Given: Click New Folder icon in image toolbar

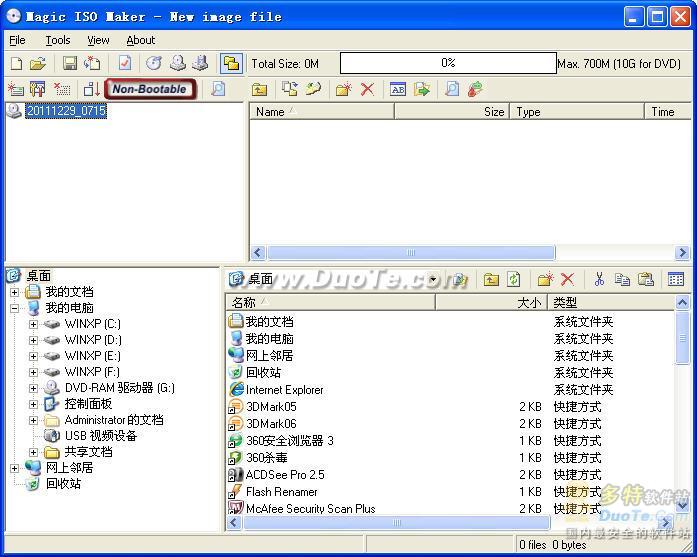Looking at the screenshot, I should click(x=344, y=89).
